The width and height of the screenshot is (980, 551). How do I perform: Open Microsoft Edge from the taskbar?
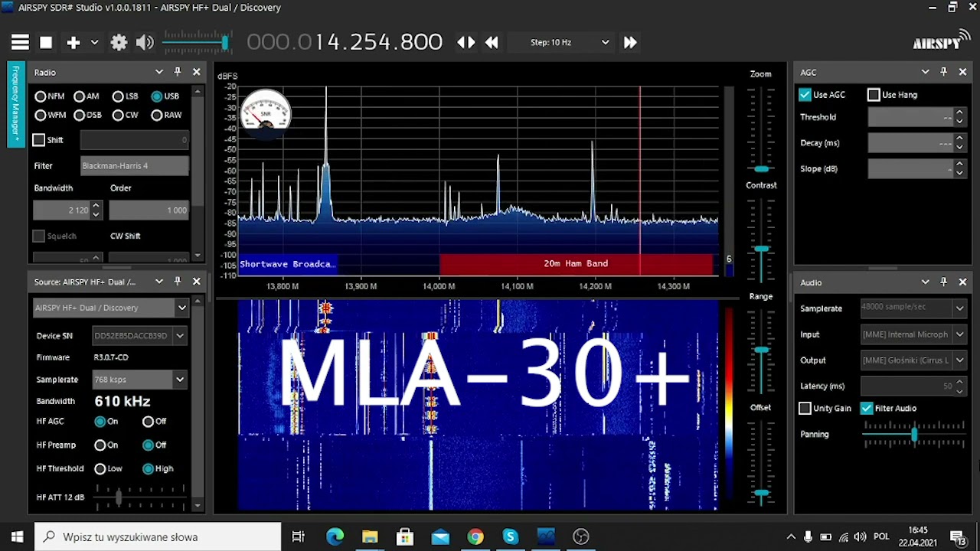pyautogui.click(x=335, y=537)
